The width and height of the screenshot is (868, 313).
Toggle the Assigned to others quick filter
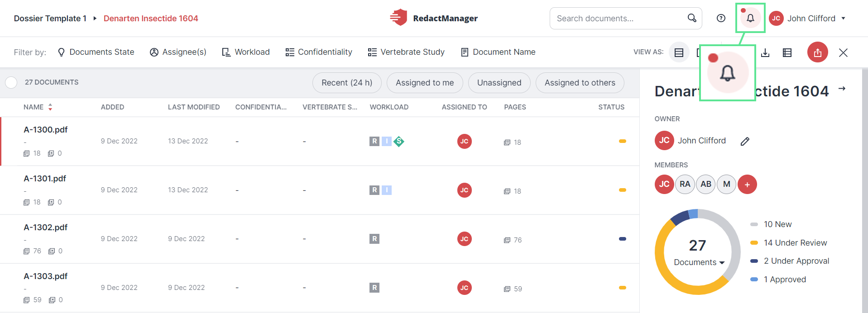[580, 83]
